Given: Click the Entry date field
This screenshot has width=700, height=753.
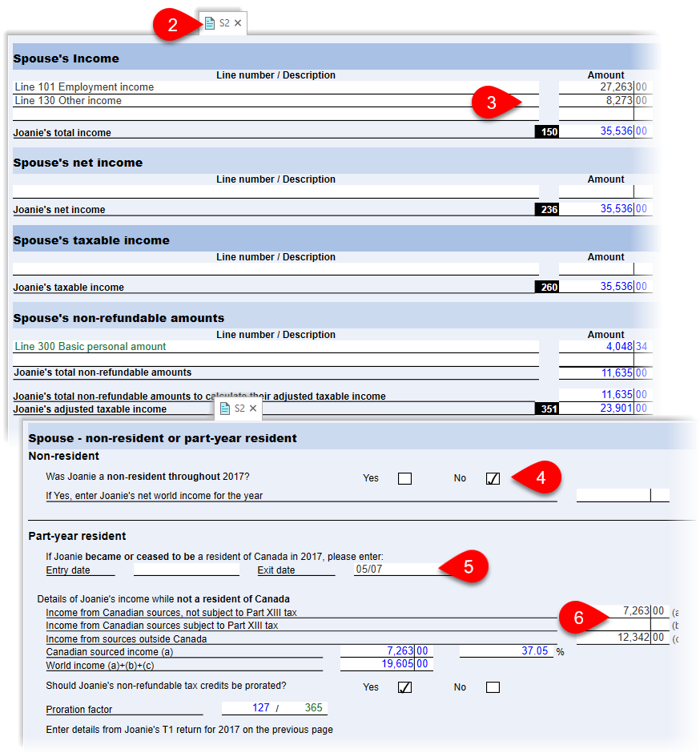Looking at the screenshot, I should click(187, 570).
